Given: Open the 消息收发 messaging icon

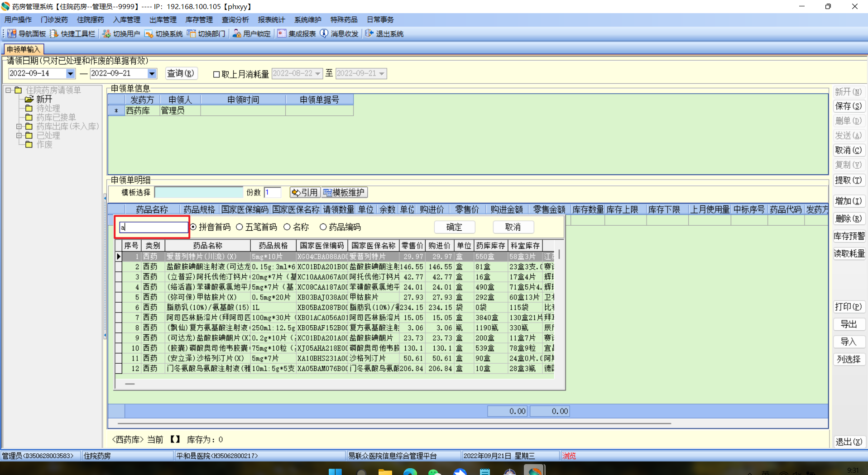Looking at the screenshot, I should (x=324, y=33).
